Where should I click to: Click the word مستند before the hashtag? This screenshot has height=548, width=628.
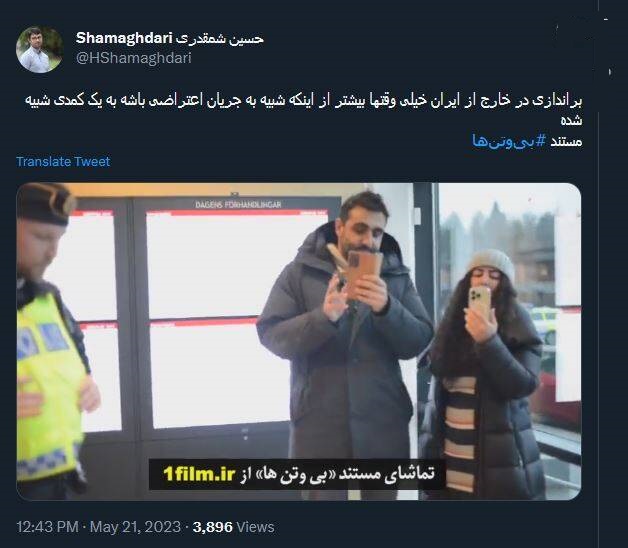(566, 141)
